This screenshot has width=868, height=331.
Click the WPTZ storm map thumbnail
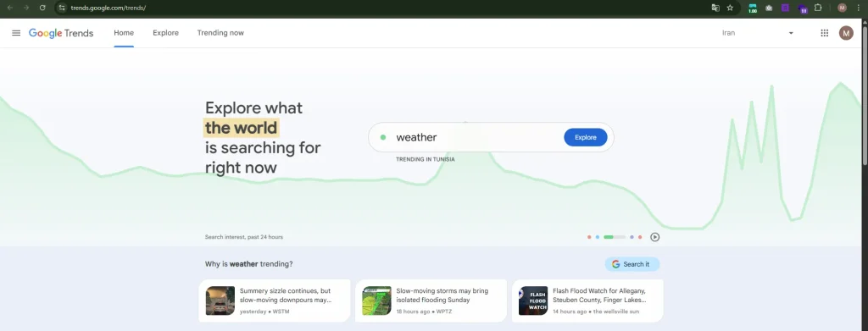(376, 301)
